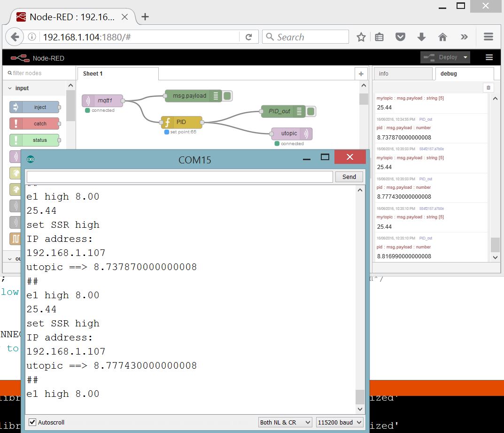
Task: Open the bookmarks list icon
Action: (379, 37)
